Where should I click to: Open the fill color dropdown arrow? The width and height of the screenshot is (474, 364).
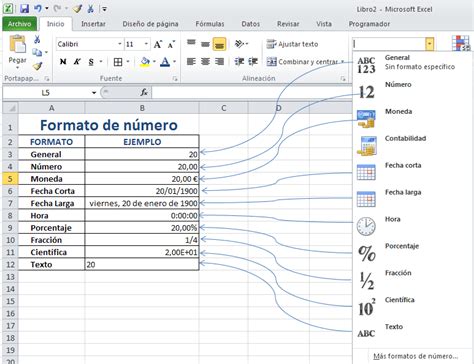tap(154, 62)
